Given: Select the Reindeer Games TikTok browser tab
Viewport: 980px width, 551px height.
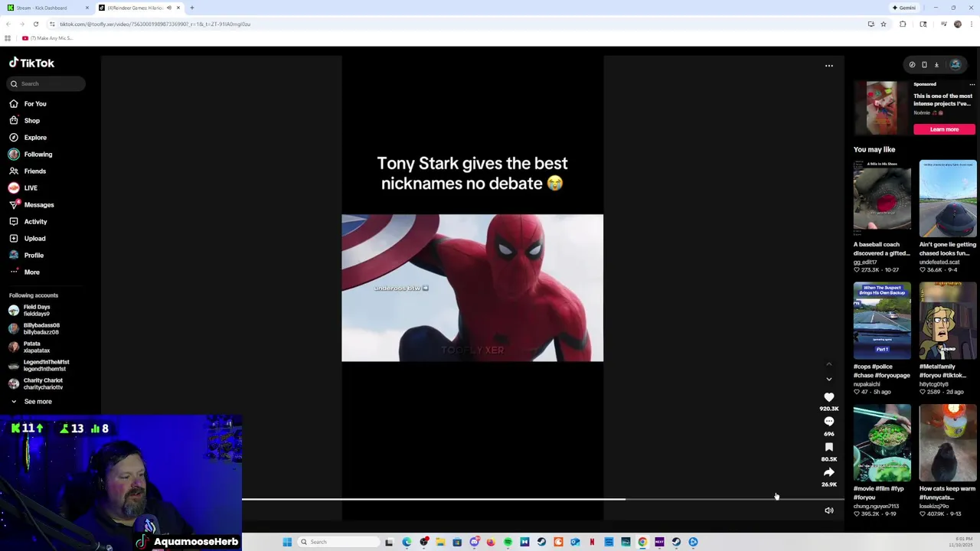Looking at the screenshot, I should (x=134, y=8).
